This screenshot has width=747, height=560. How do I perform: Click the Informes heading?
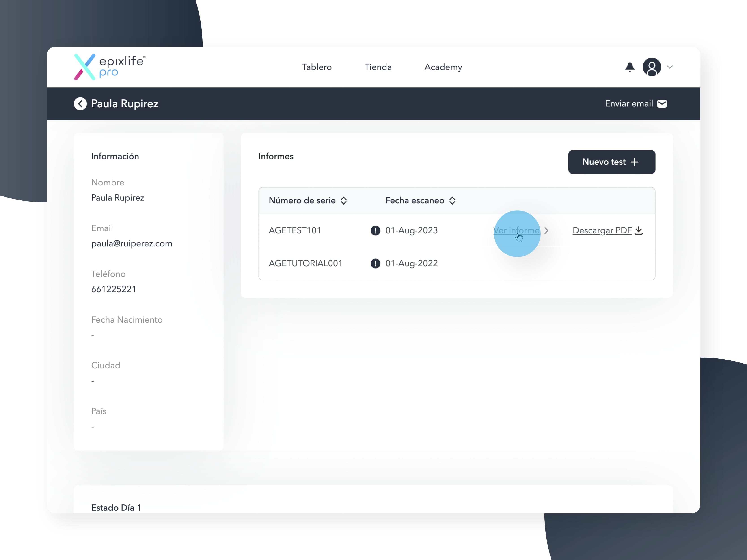(276, 156)
